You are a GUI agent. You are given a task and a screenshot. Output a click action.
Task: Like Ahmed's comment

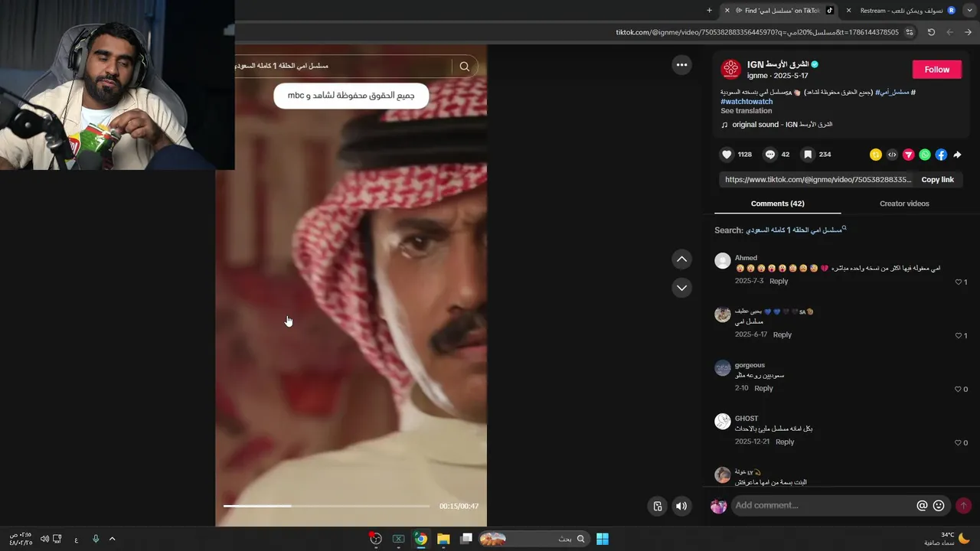tap(958, 282)
